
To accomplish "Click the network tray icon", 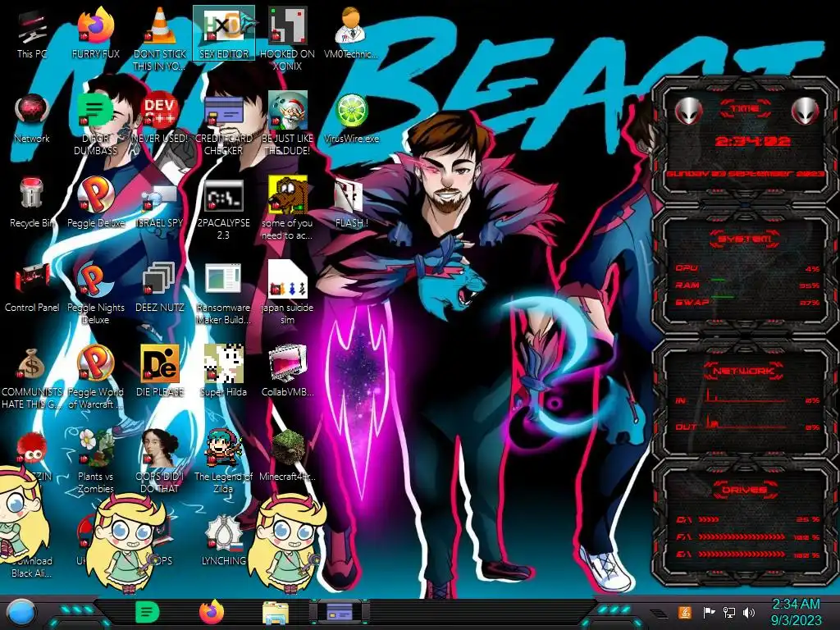I will click(x=728, y=612).
